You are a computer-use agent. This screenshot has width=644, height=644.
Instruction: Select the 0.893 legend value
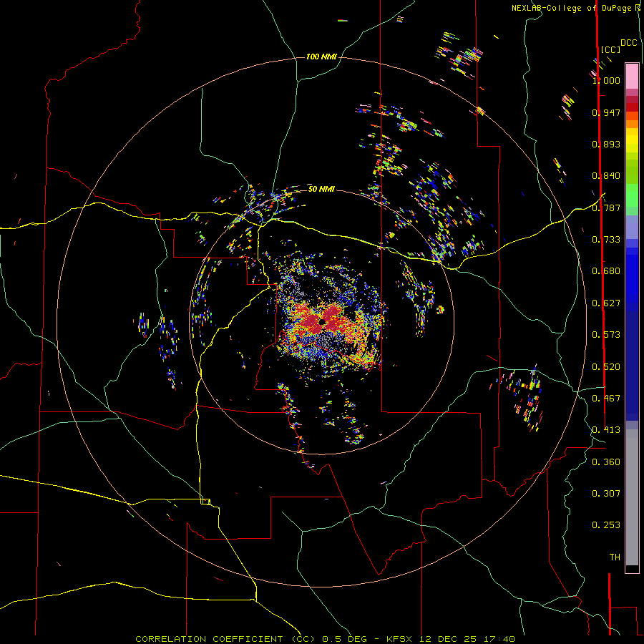[606, 144]
